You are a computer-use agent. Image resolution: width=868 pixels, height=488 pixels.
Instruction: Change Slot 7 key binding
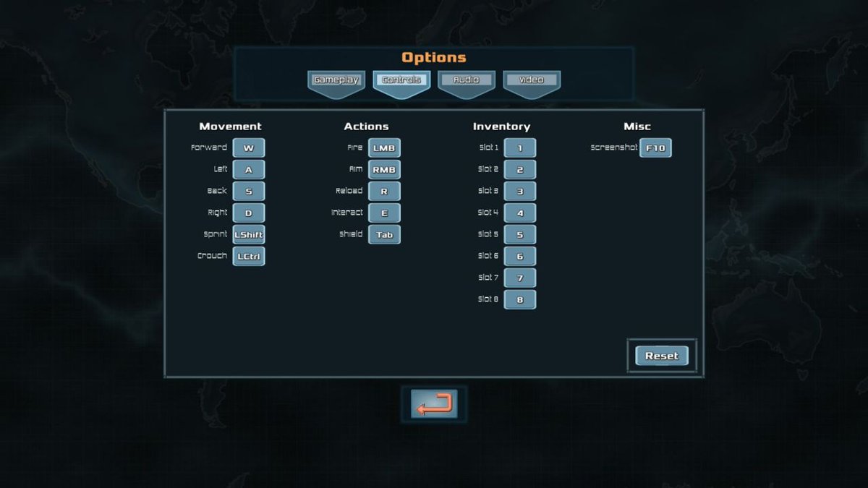tap(520, 278)
